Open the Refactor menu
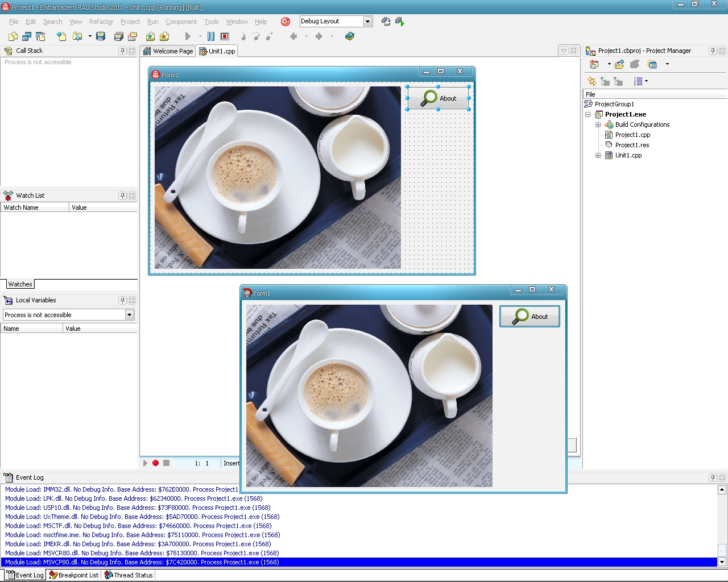The image size is (728, 582). pyautogui.click(x=101, y=22)
